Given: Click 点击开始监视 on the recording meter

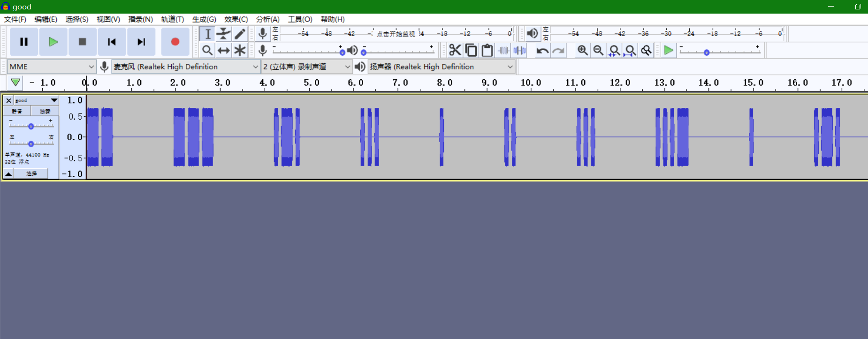Looking at the screenshot, I should point(396,34).
